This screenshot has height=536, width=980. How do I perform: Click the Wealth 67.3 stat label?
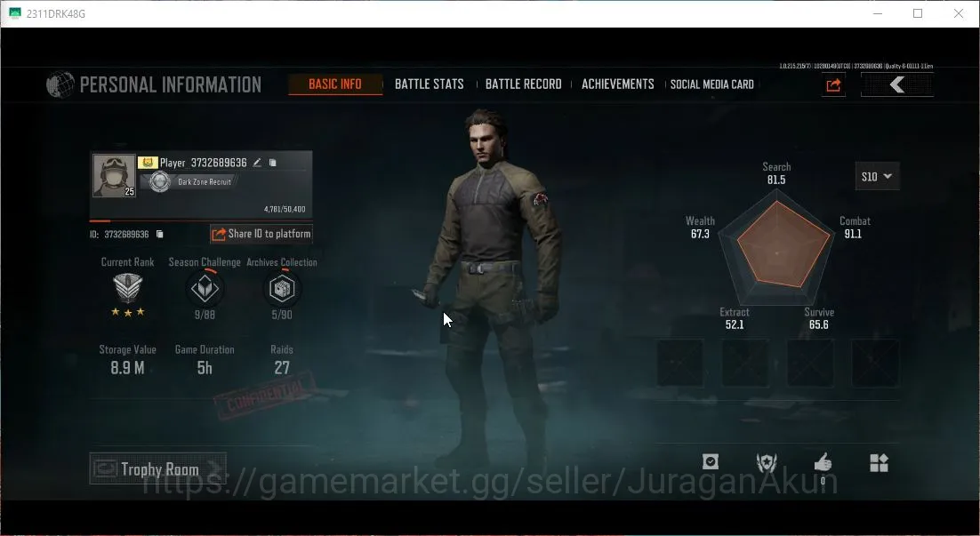[700, 228]
